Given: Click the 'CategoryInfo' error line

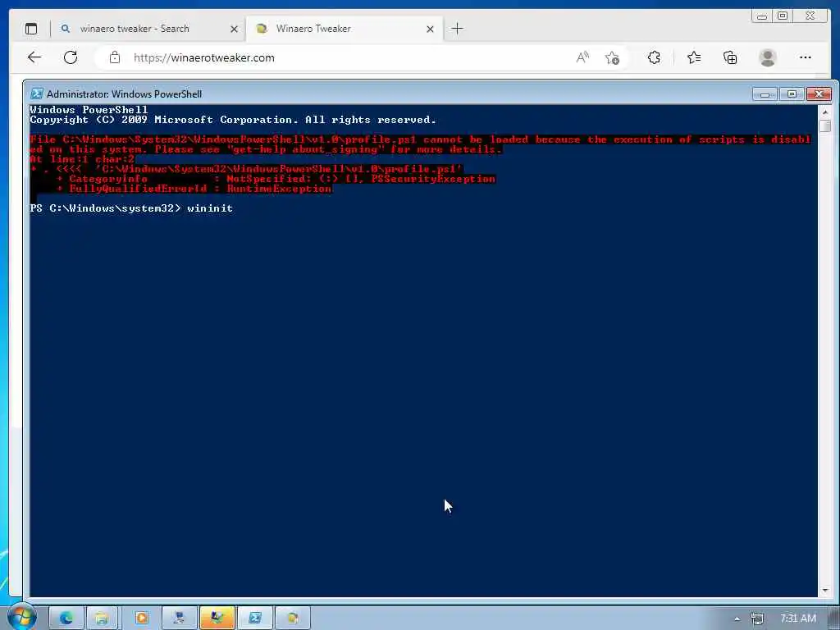Looking at the screenshot, I should point(276,179).
